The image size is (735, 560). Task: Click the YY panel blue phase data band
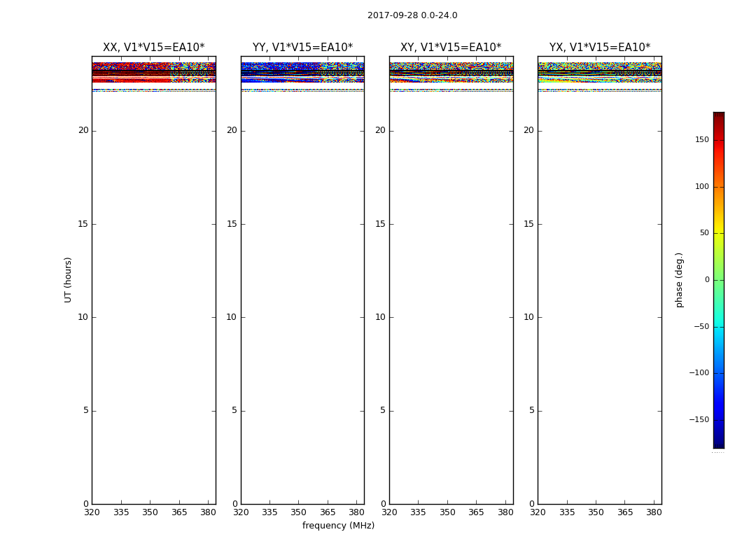coord(303,73)
